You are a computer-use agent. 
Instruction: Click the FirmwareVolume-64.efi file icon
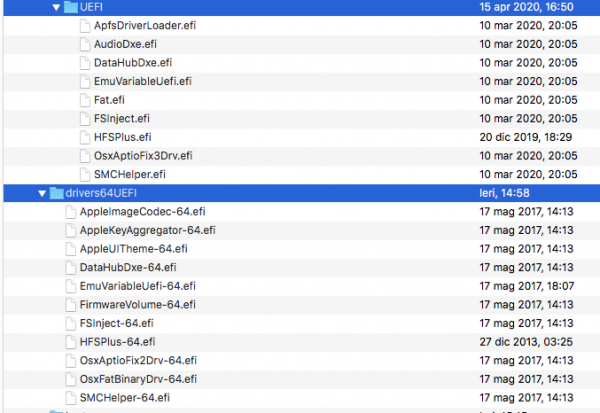click(x=70, y=305)
